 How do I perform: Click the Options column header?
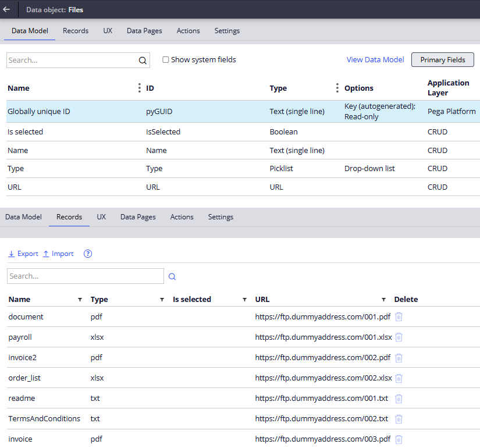(x=359, y=88)
